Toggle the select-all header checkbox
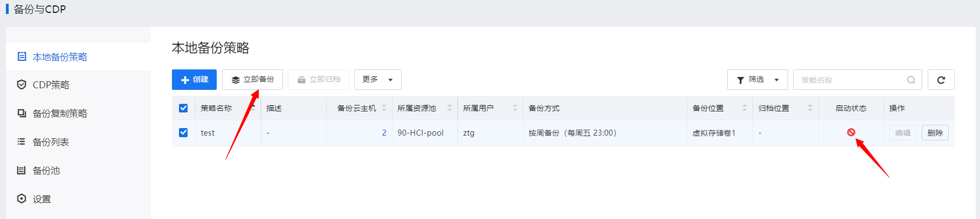The width and height of the screenshot is (980, 219). coord(183,108)
